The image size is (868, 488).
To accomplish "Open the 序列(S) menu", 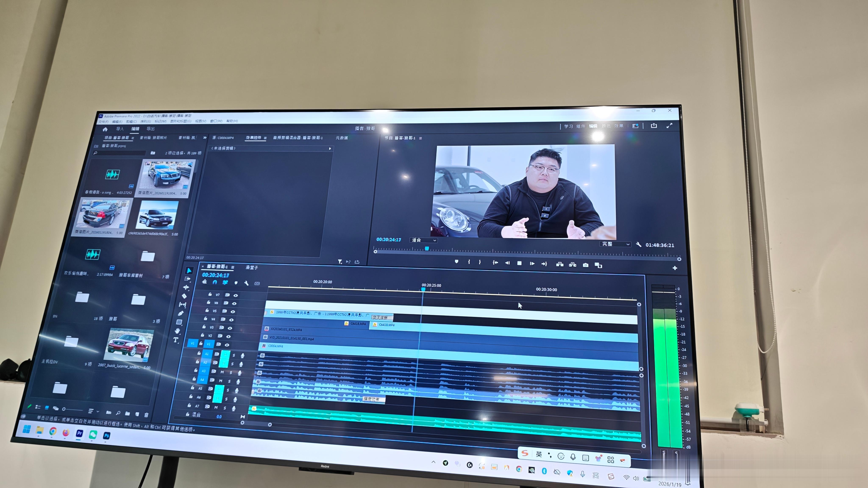I will [146, 122].
